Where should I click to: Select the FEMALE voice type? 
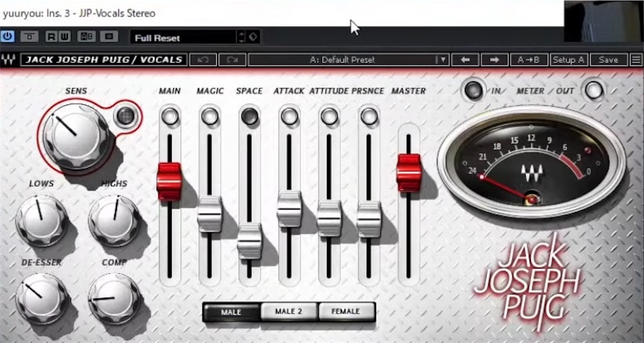(x=347, y=312)
